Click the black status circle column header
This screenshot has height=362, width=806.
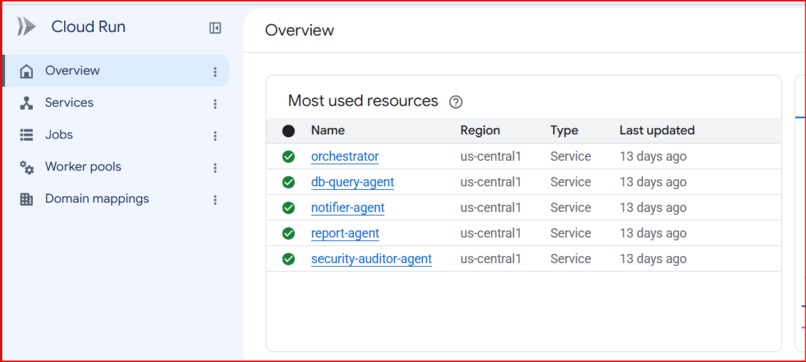pos(288,131)
